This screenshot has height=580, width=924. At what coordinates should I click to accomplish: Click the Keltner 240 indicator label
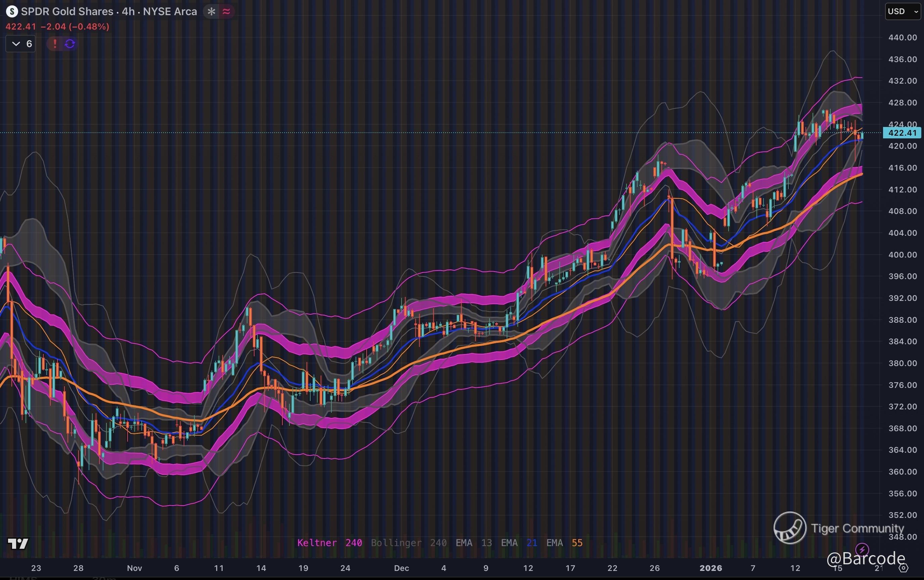point(329,543)
